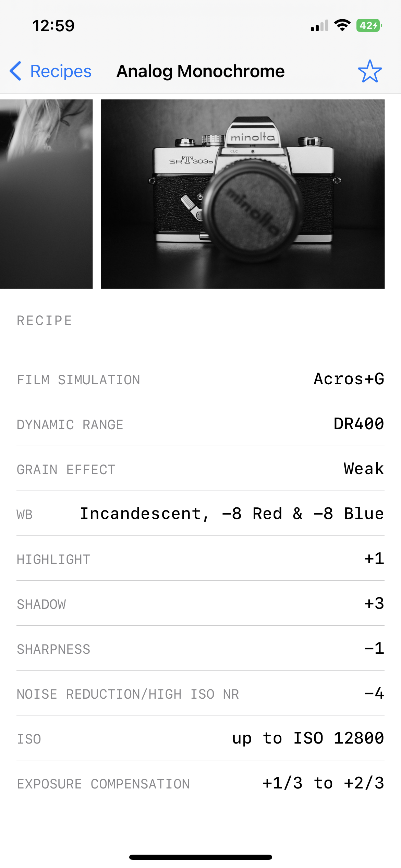Tap the ISO up to 12800 row
Image resolution: width=401 pixels, height=868 pixels.
(x=200, y=738)
